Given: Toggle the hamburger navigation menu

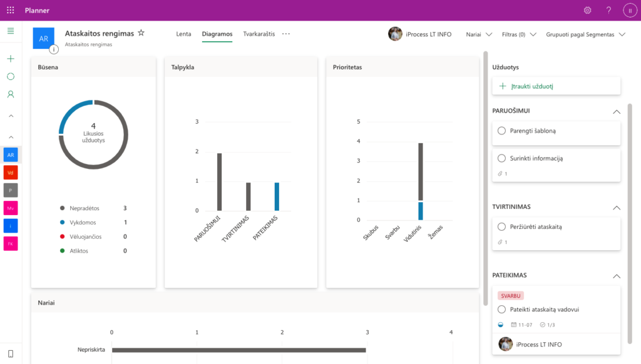Looking at the screenshot, I should (10, 31).
